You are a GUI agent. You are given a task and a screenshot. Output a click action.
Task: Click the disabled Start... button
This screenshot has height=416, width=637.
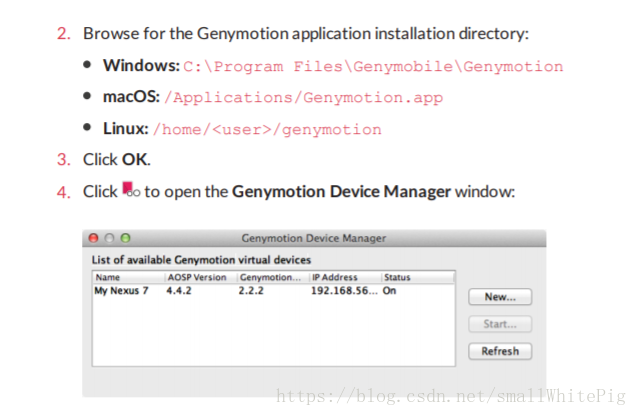(x=500, y=324)
